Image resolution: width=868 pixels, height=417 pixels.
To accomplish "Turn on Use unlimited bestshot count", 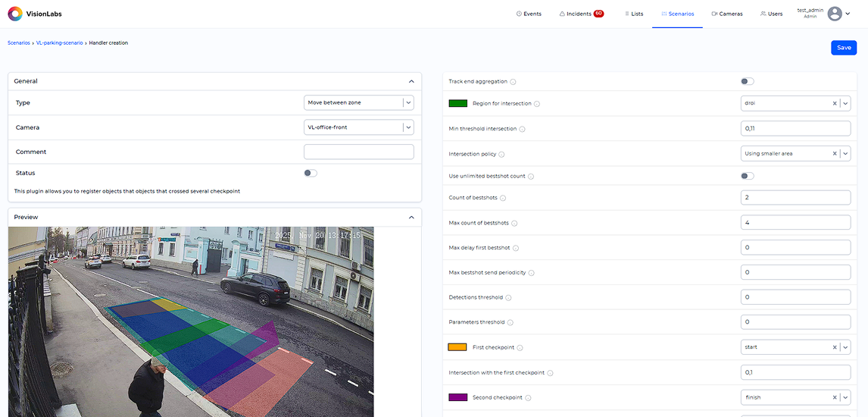I will pyautogui.click(x=748, y=176).
